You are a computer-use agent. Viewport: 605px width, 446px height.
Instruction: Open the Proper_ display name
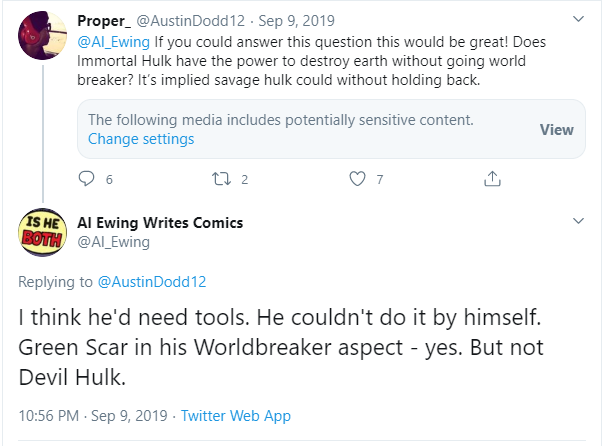(x=104, y=21)
